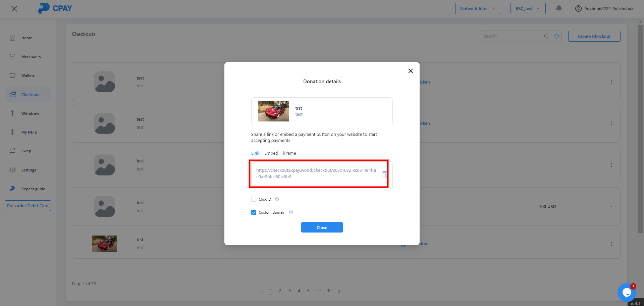Open the chat support bubble
Image resolution: width=644 pixels, height=306 pixels.
[627, 292]
